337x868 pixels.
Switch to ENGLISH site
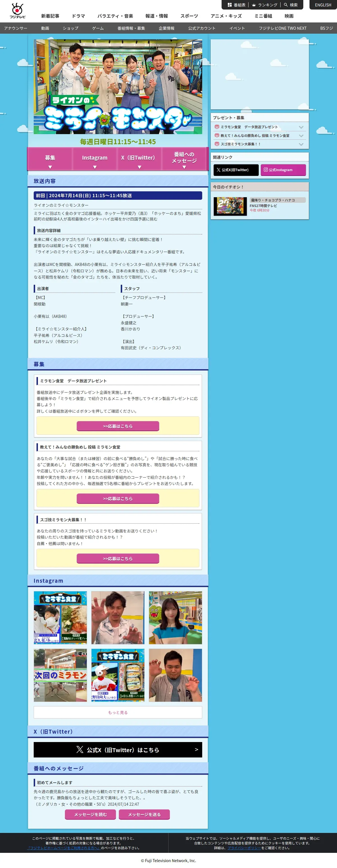tap(323, 5)
